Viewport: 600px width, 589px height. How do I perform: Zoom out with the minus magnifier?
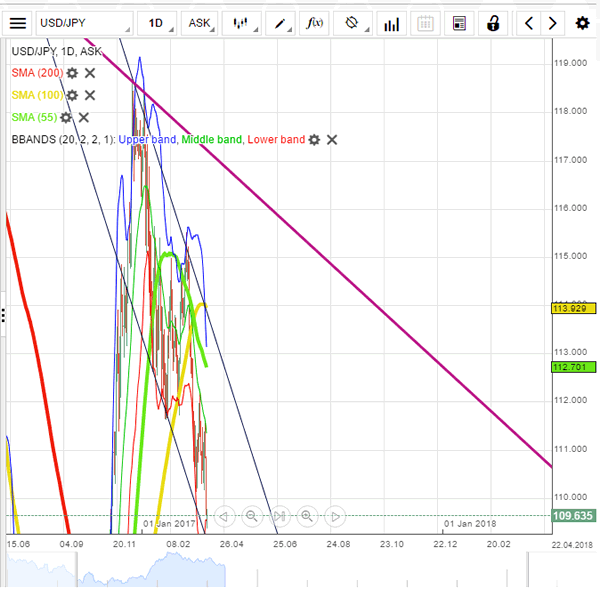pyautogui.click(x=252, y=516)
